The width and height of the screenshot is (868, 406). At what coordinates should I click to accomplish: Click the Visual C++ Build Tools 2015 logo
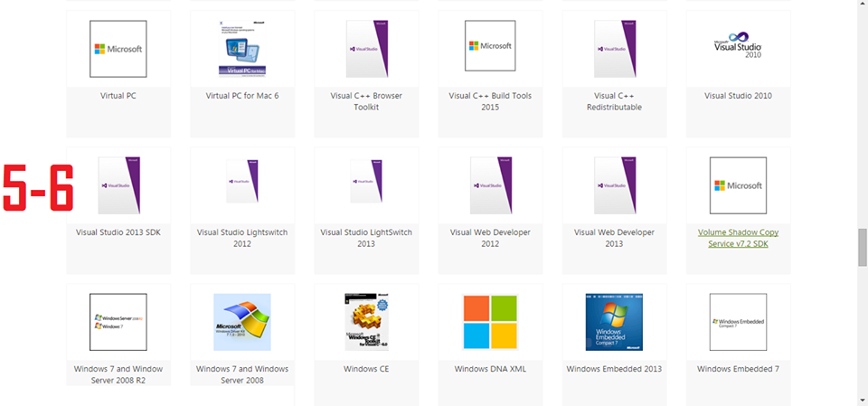(490, 46)
